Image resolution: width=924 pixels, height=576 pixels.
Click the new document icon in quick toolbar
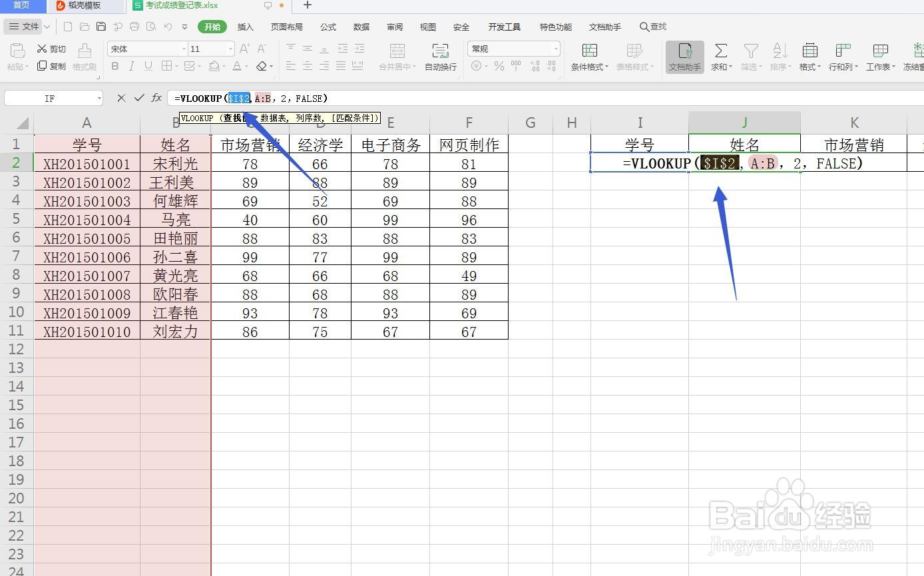coord(68,27)
